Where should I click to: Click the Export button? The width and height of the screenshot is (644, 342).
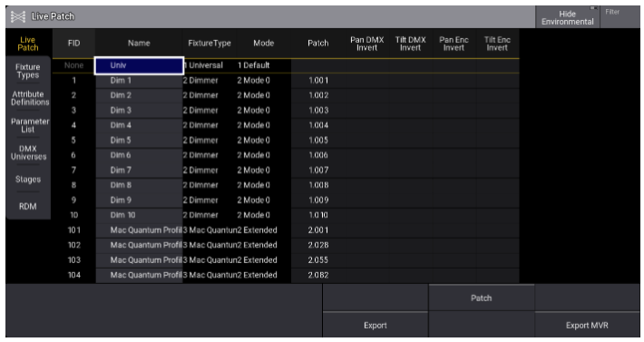[x=376, y=325]
